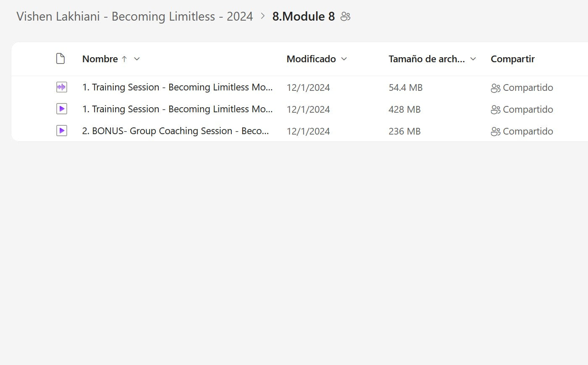
Task: Open the 2. BONUS- Group Coaching Session file name
Action: [175, 131]
